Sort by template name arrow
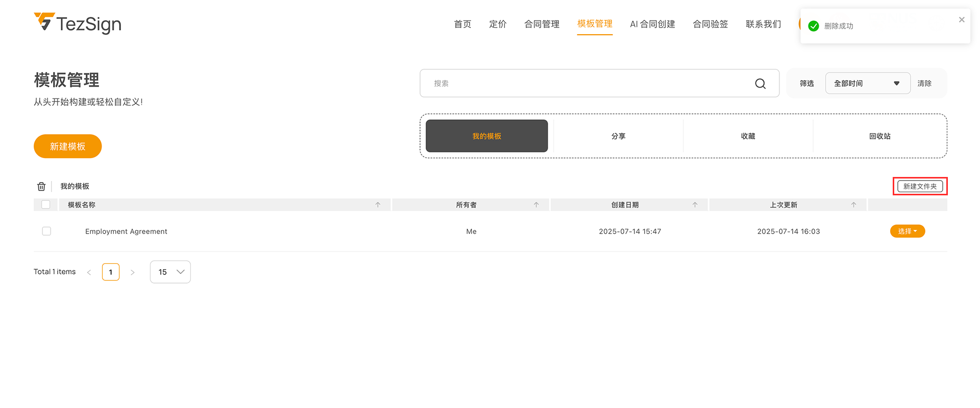Viewport: 980px width, 408px height. 378,205
